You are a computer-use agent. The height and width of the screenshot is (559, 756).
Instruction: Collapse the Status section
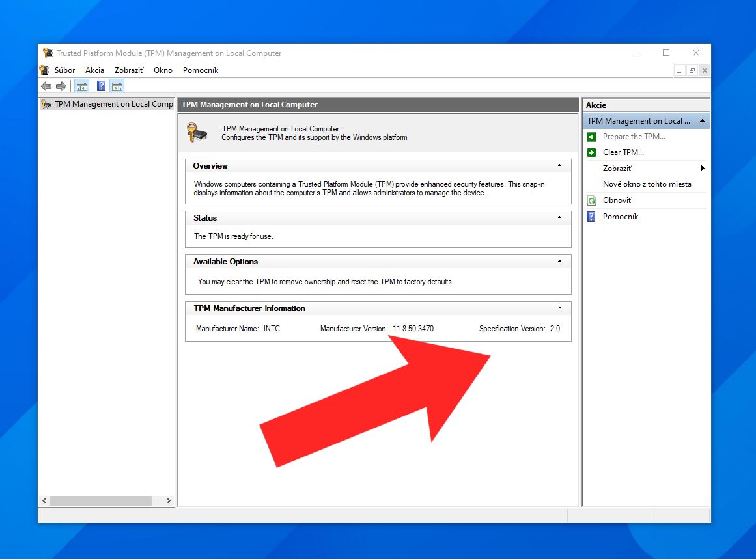559,217
